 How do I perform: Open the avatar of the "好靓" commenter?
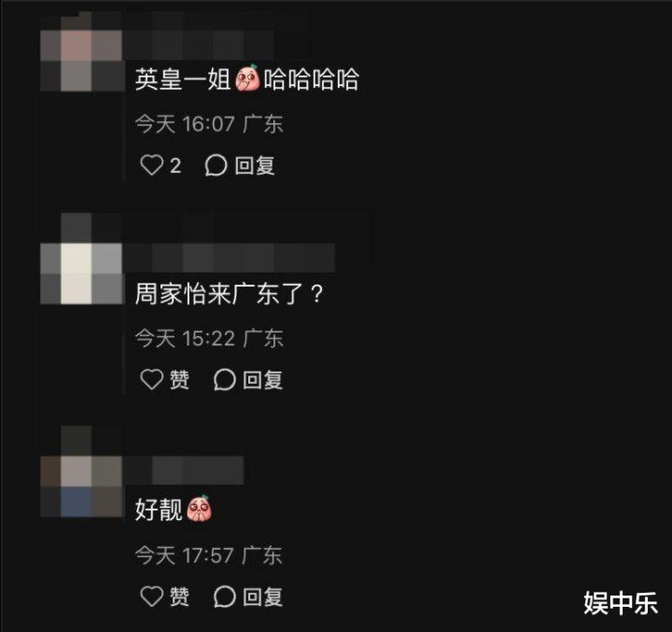pos(81,471)
